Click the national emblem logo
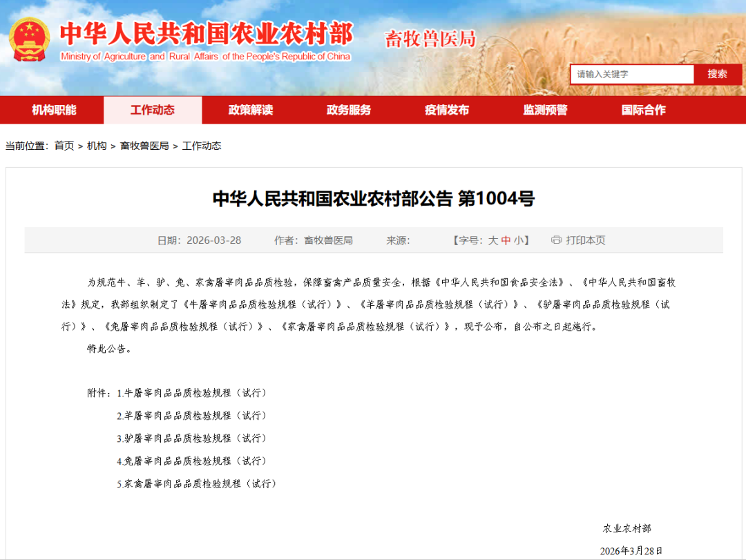This screenshot has height=560, width=746. [x=29, y=40]
